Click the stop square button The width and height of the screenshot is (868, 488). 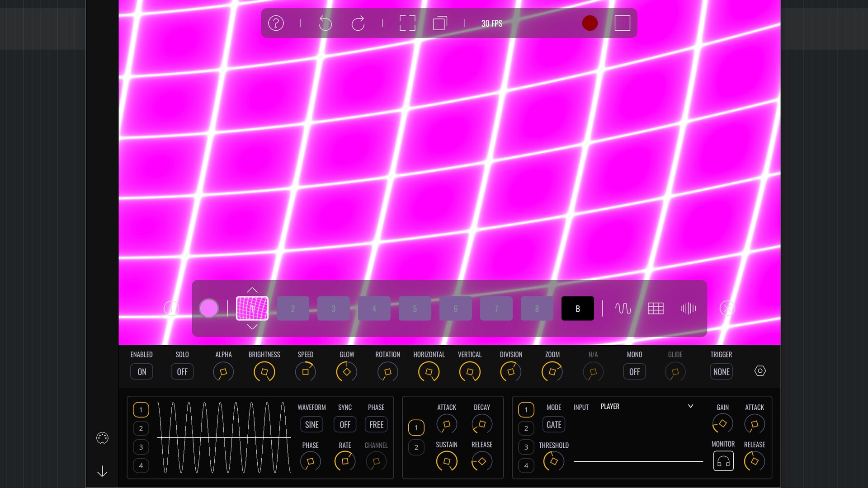[623, 23]
